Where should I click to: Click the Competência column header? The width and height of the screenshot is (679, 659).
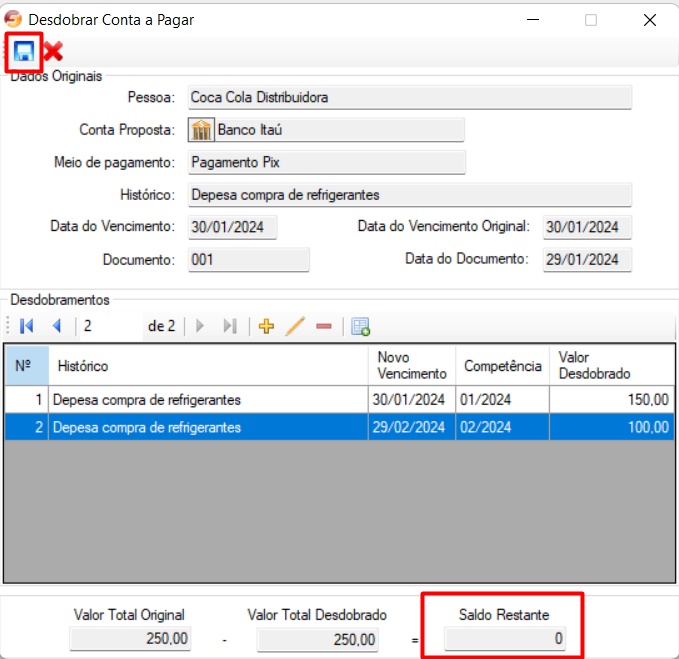(x=502, y=365)
